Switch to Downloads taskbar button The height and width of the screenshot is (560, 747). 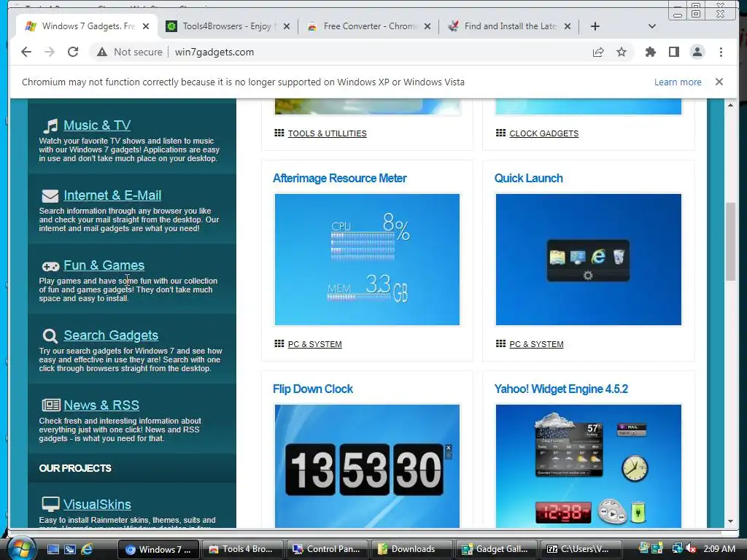pos(412,549)
